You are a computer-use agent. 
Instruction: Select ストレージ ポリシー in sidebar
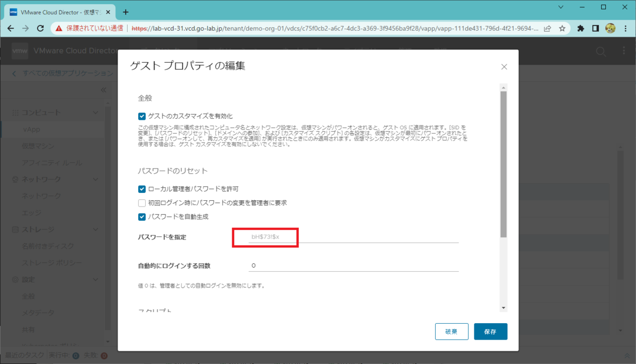(x=51, y=263)
